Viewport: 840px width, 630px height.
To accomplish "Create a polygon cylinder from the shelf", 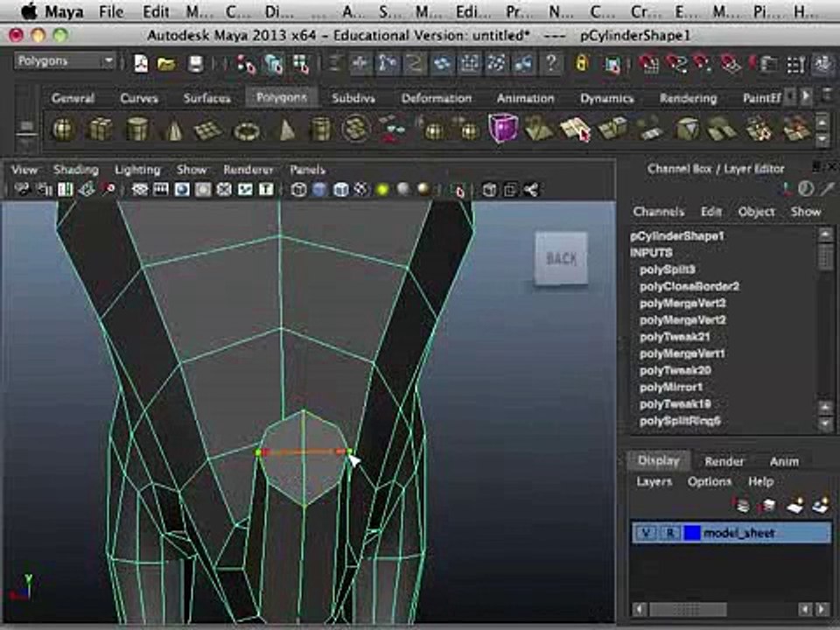I will tap(137, 129).
